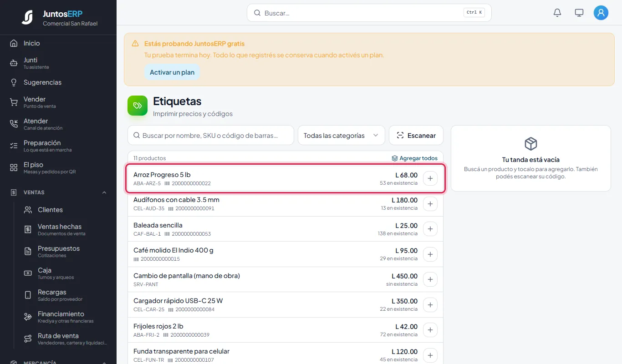Click Activar un plan button
Image resolution: width=622 pixels, height=364 pixels.
click(x=172, y=72)
